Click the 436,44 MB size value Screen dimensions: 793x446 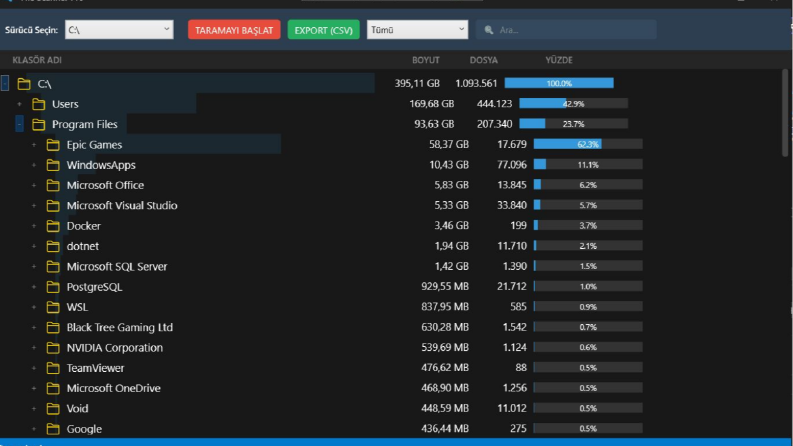pyautogui.click(x=445, y=428)
